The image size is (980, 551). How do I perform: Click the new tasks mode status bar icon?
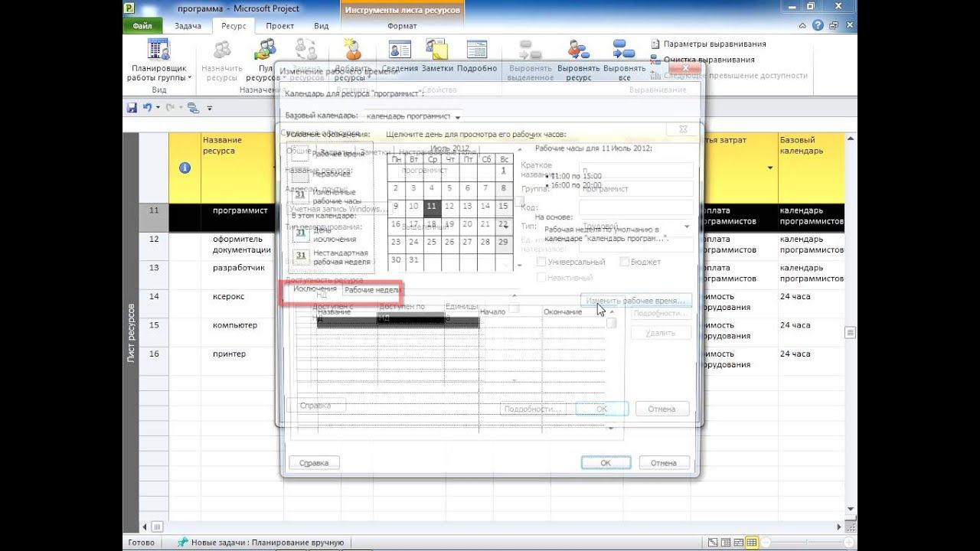pos(182,543)
